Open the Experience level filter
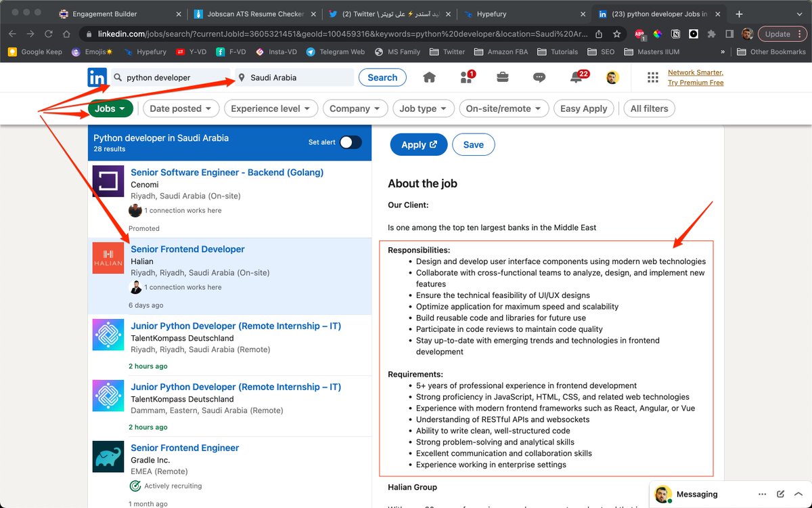Viewport: 812px width, 508px height. (x=271, y=108)
